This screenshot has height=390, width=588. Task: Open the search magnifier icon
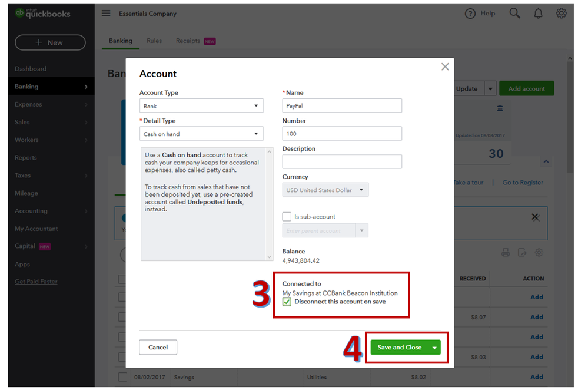coord(515,13)
